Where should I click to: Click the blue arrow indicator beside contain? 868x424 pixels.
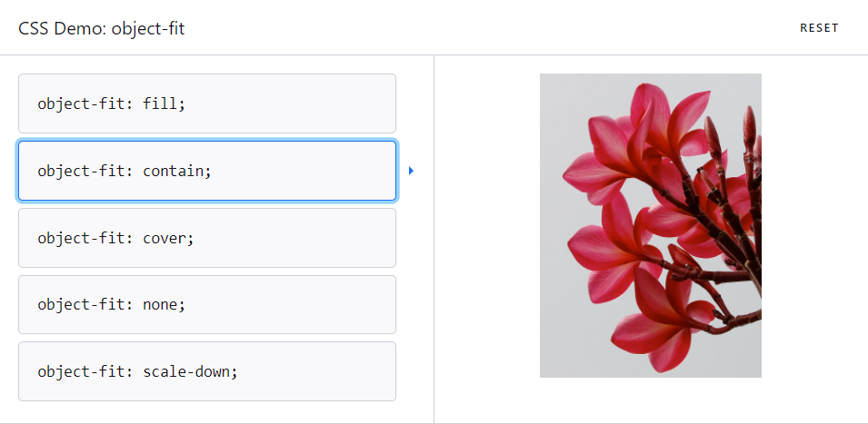click(x=411, y=171)
